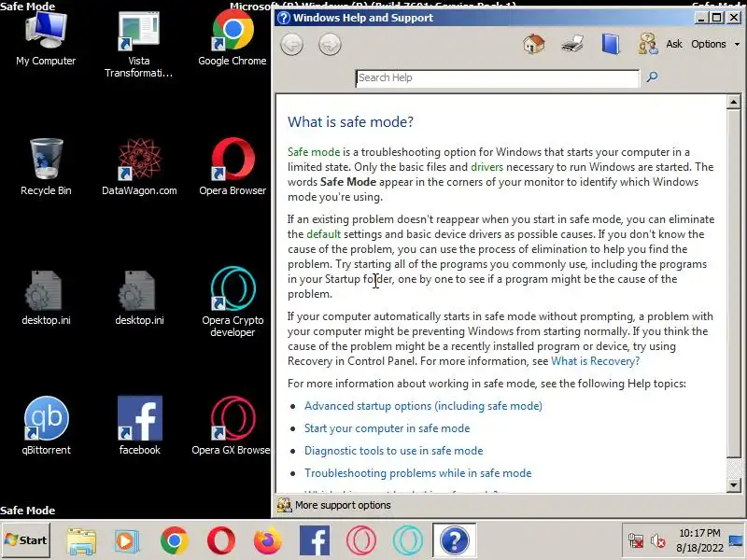Open Windows Media Player from the taskbar
Image resolution: width=747 pixels, height=560 pixels.
pos(127,541)
